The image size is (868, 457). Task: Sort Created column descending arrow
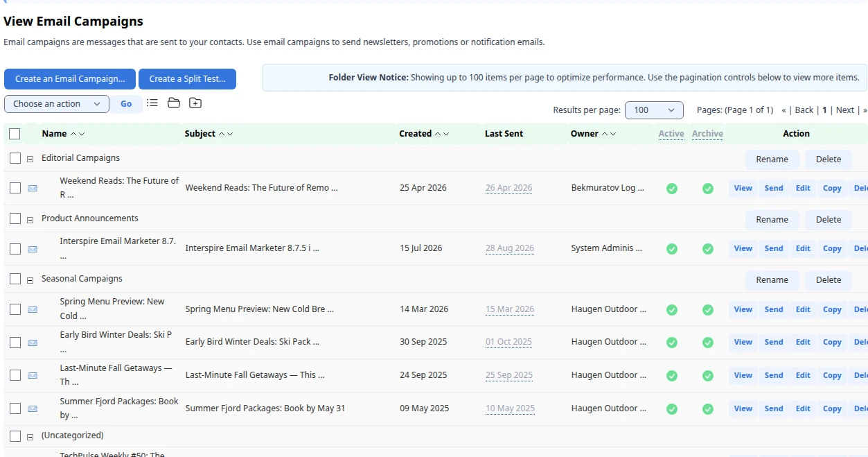point(446,134)
